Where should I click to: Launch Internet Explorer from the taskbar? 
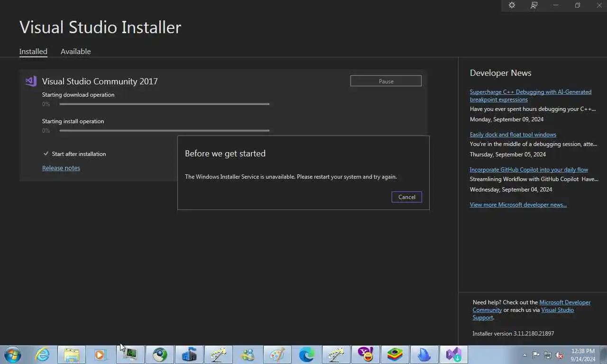(42, 355)
